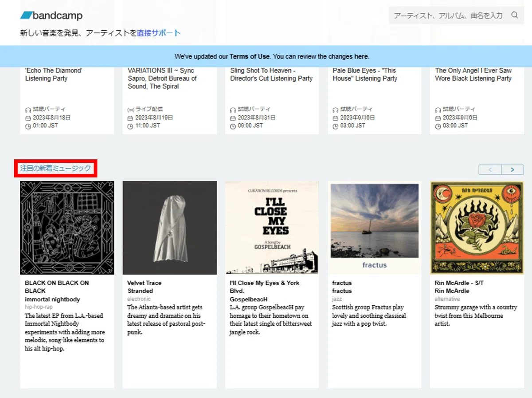Open the I'll Close My Eyes cover art
The width and height of the screenshot is (532, 398).
[x=272, y=228]
